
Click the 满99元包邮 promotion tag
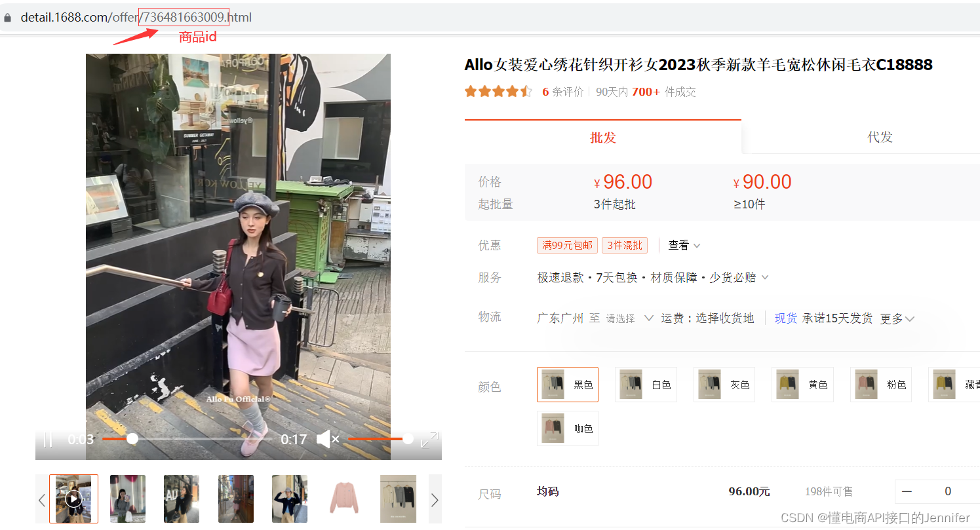click(x=566, y=244)
